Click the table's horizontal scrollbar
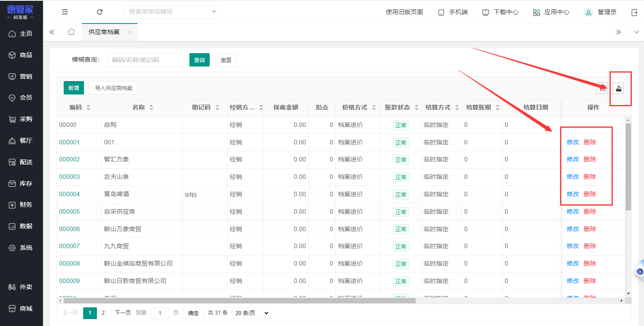The image size is (644, 326). point(239,301)
